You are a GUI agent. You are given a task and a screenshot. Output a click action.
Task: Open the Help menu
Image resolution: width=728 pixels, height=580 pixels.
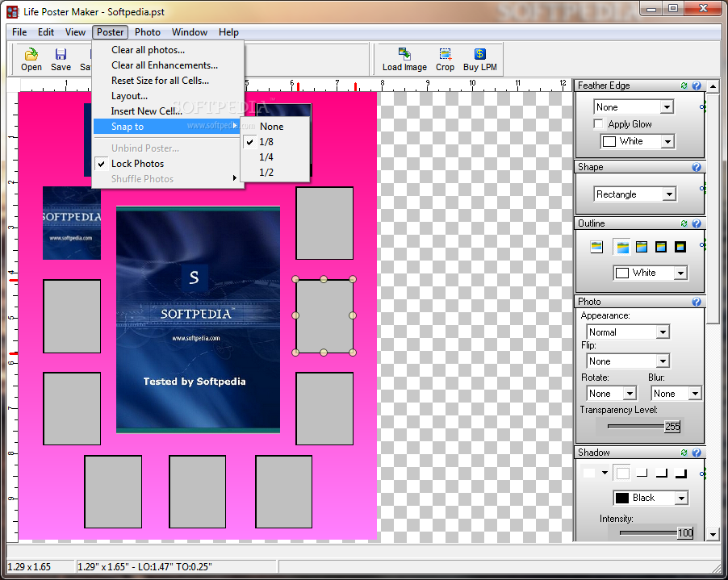228,32
